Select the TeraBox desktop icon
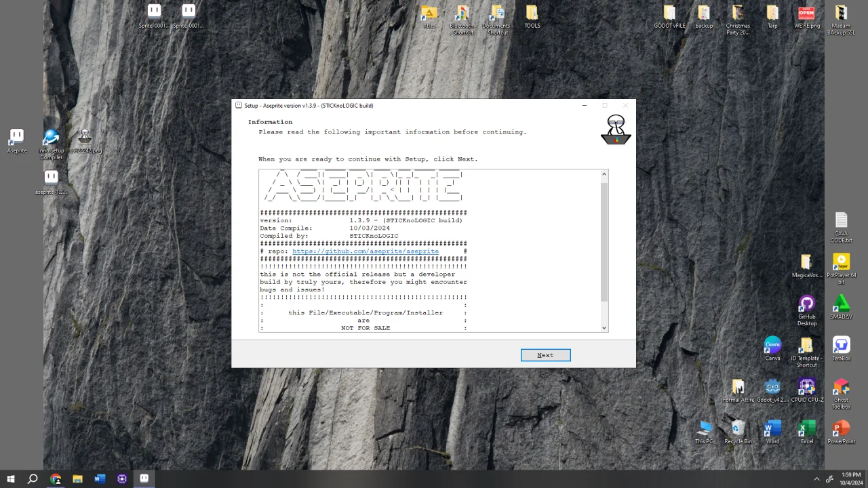The height and width of the screenshot is (488, 868). (841, 349)
